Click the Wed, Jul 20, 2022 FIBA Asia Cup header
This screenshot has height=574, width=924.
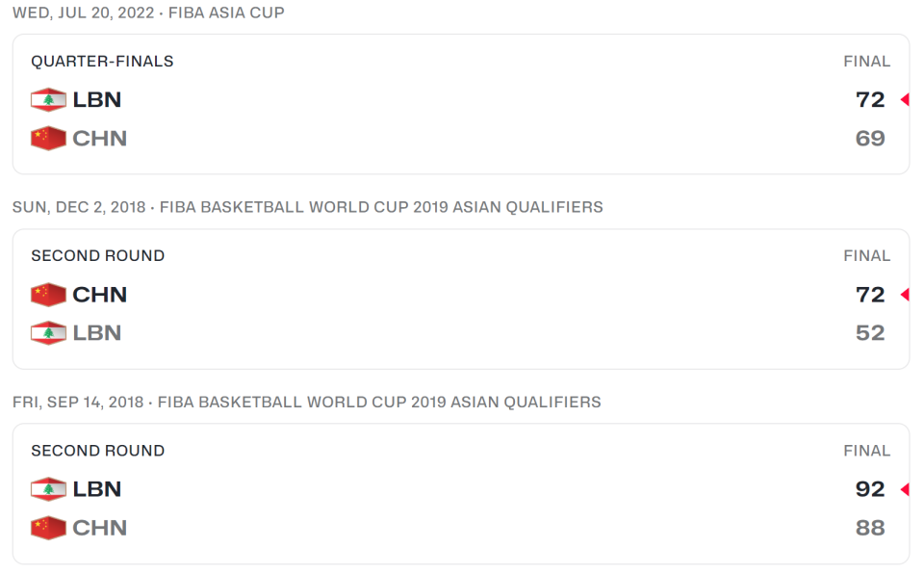click(x=148, y=13)
